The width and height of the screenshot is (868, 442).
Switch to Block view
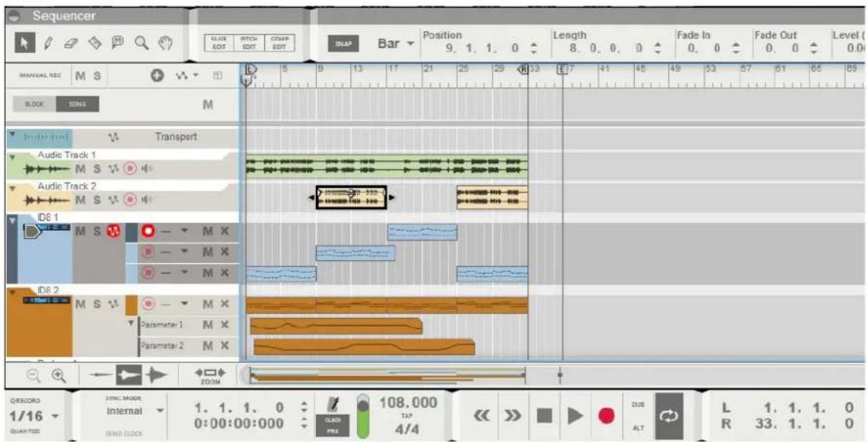[35, 105]
